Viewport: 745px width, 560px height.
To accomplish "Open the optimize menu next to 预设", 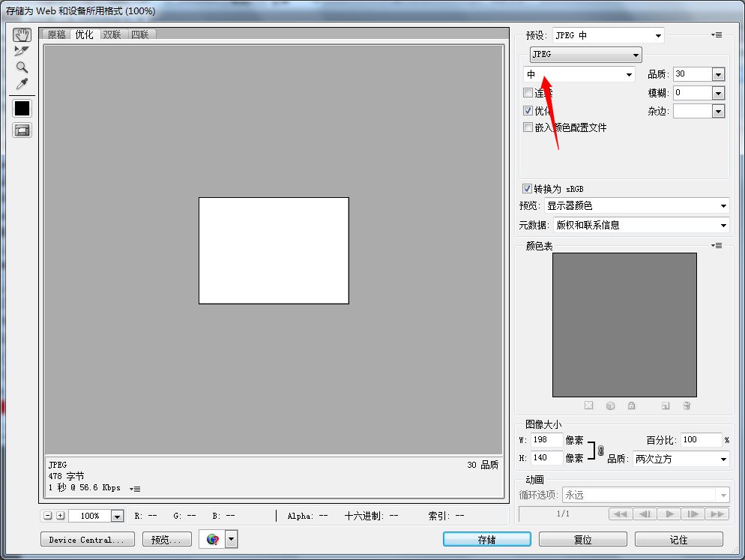I will pos(717,35).
